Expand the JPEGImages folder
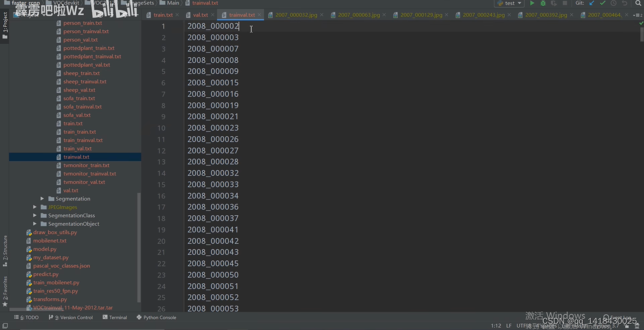 35,207
